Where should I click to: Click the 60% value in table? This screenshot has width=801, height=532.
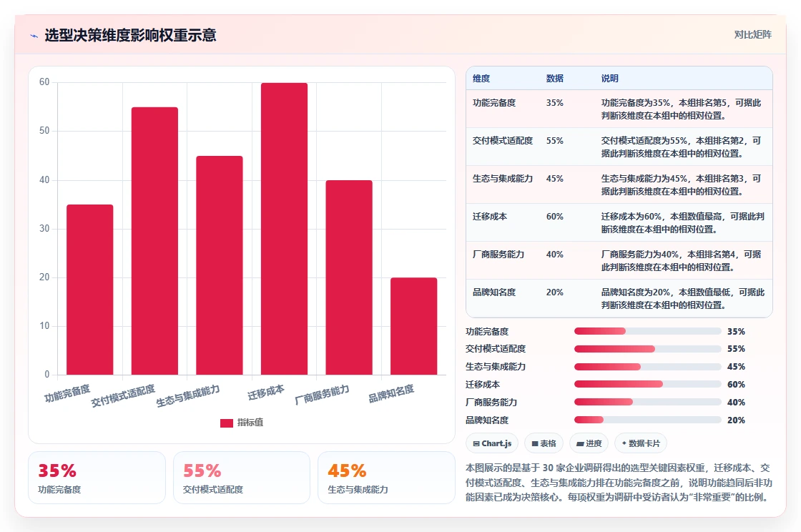(x=555, y=217)
